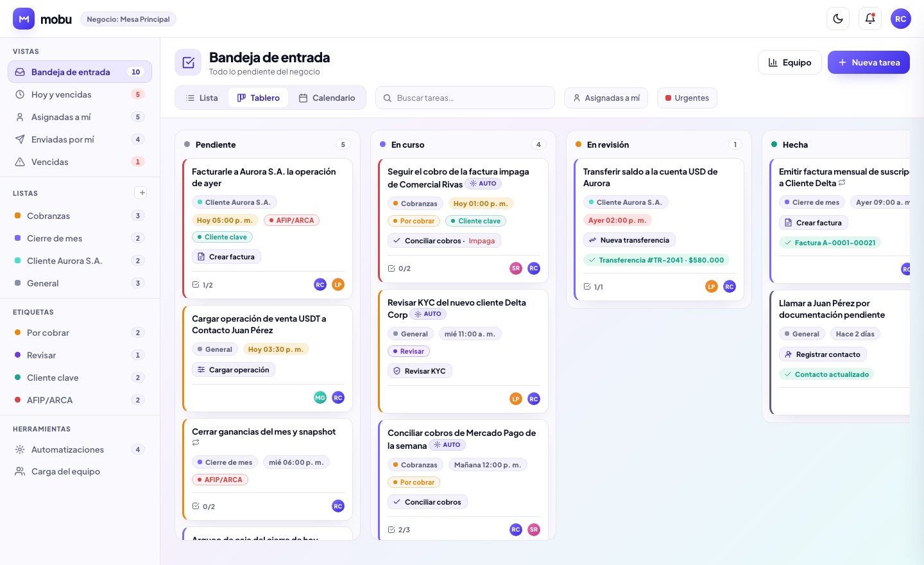
Task: Click Cargar operación action button
Action: point(234,370)
